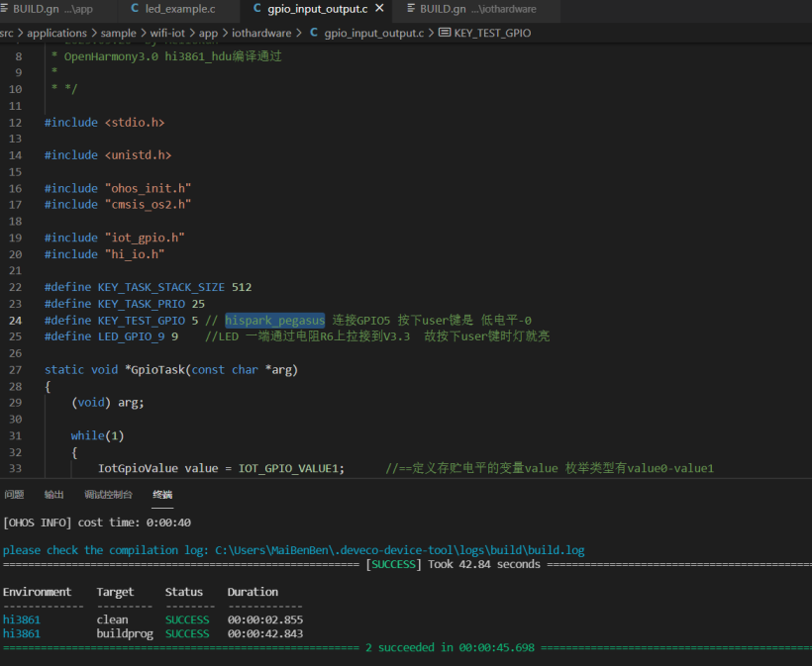Open the 调试控制台 (Debug Console) tab
This screenshot has height=666, width=812.
(108, 494)
